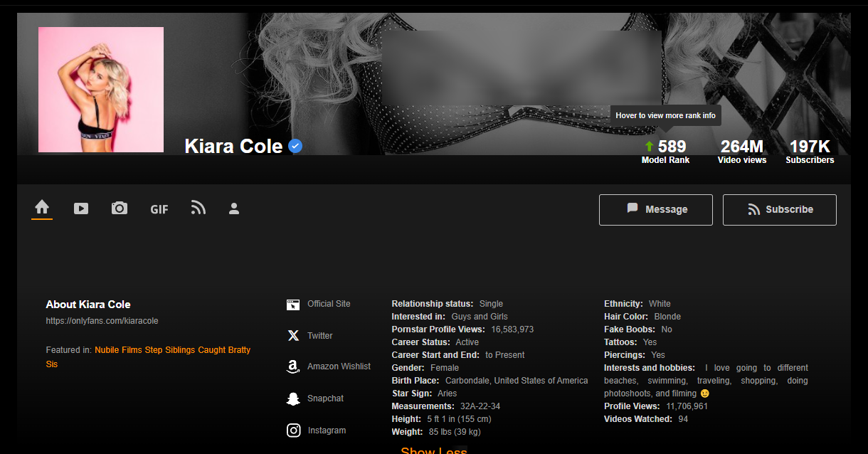Click the Subscribe button

tap(779, 209)
